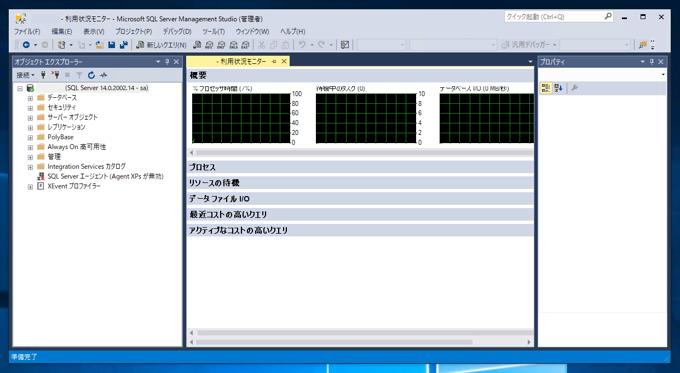Open the New Project dropdown arrow
Screen dimensions: 680x373
71,45
